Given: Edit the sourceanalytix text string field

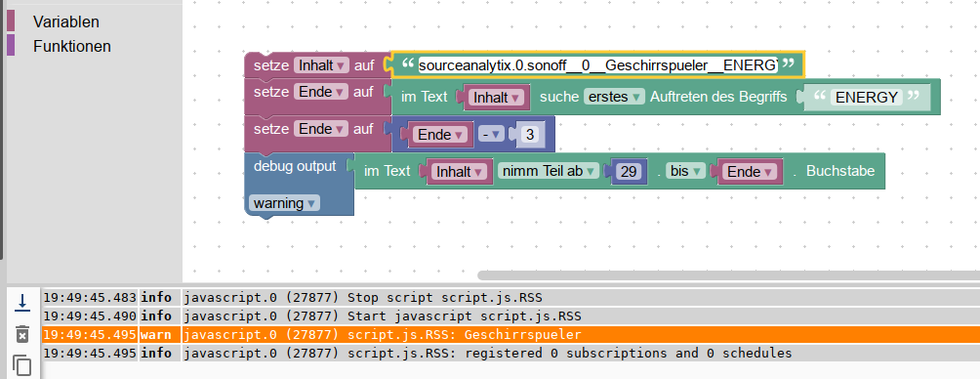Looking at the screenshot, I should coord(598,65).
